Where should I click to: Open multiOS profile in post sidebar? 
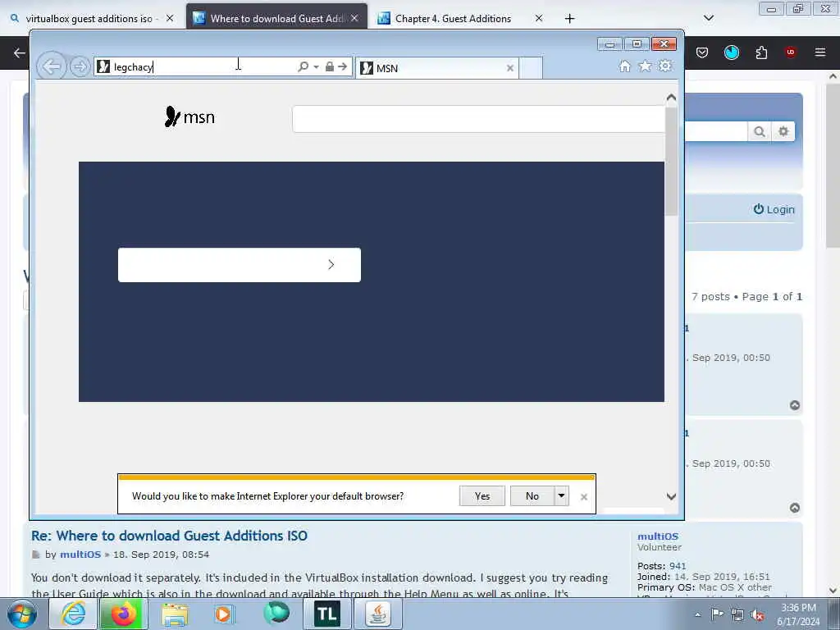pyautogui.click(x=658, y=536)
